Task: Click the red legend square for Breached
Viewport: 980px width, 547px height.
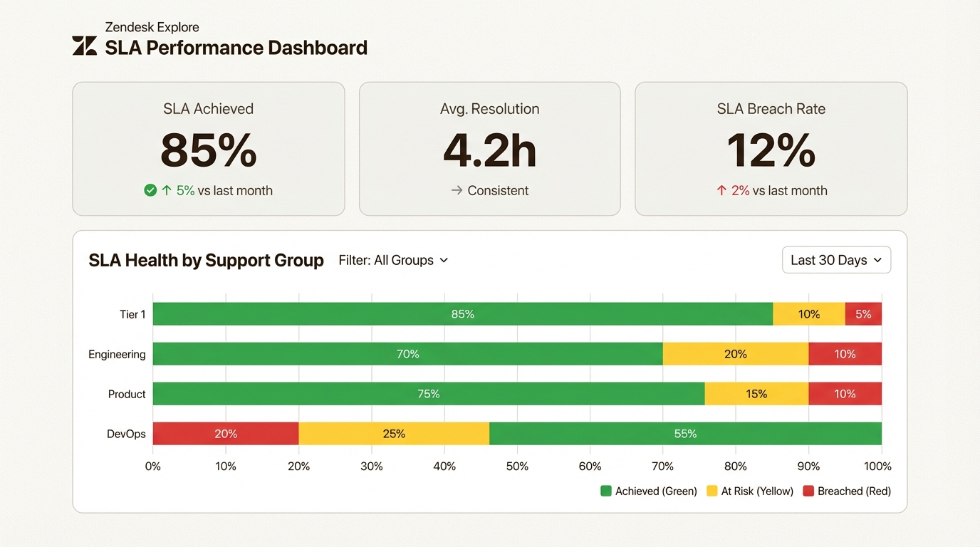Action: (x=808, y=491)
